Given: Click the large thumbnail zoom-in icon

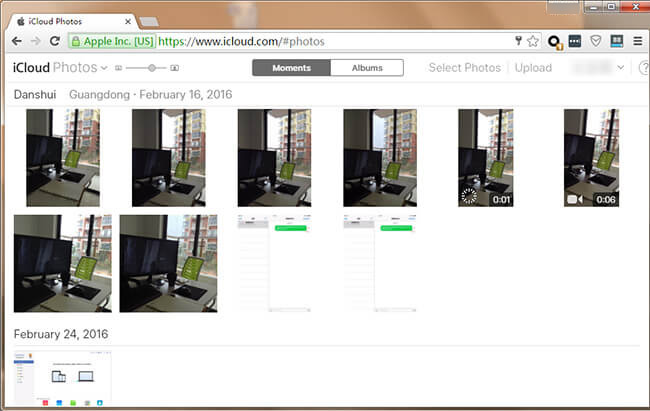Looking at the screenshot, I should (175, 68).
